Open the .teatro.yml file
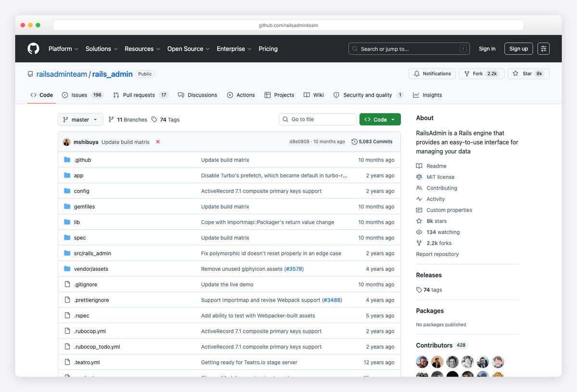Viewport: 577px width, 392px height. pos(87,362)
